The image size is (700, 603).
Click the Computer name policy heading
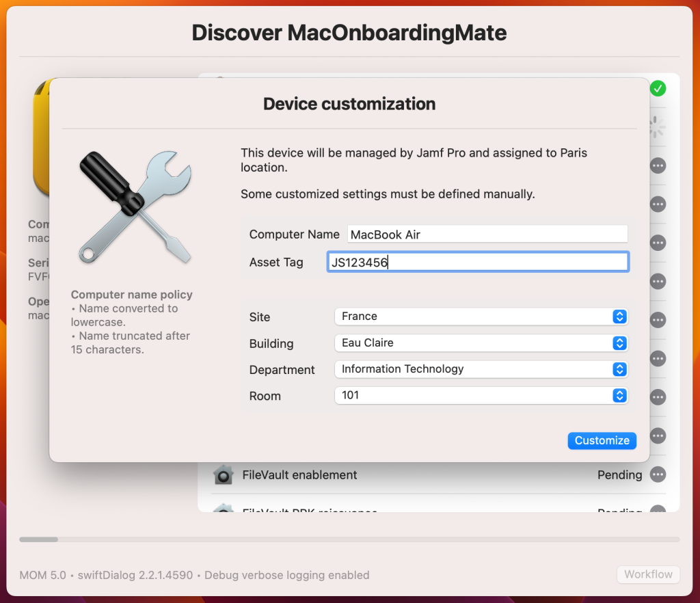132,295
